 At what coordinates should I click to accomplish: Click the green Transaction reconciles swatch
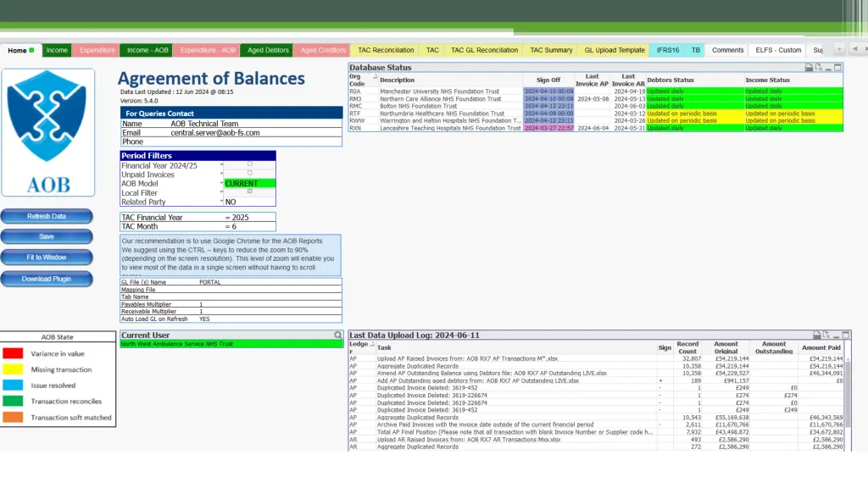tap(13, 401)
